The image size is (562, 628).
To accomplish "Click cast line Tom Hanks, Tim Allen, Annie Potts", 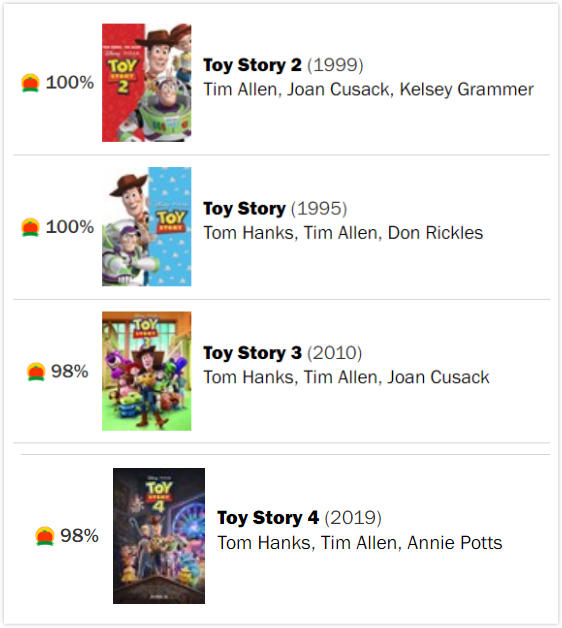I will [360, 543].
